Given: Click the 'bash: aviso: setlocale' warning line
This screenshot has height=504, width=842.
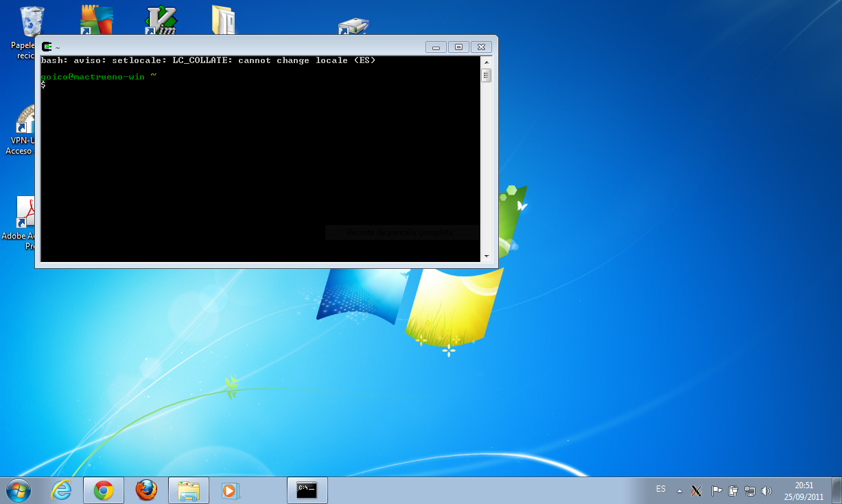Looking at the screenshot, I should point(208,60).
